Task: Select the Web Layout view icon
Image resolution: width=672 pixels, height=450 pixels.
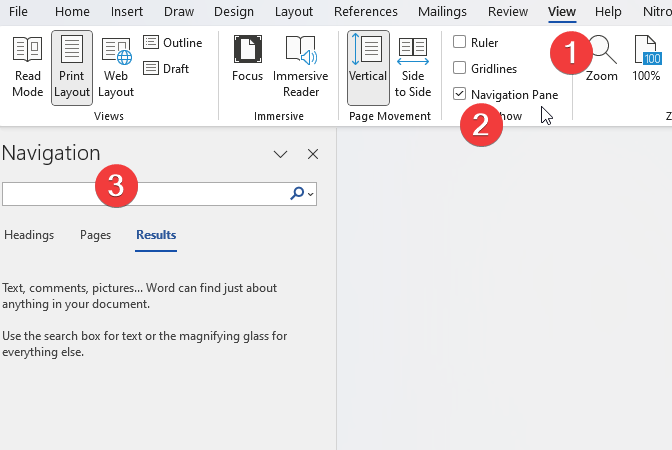Action: pos(116,66)
